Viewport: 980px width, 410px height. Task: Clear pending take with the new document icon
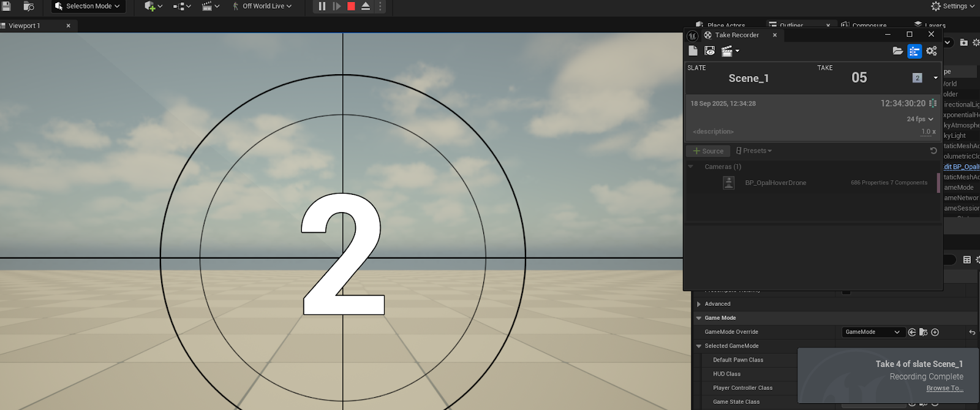(693, 51)
